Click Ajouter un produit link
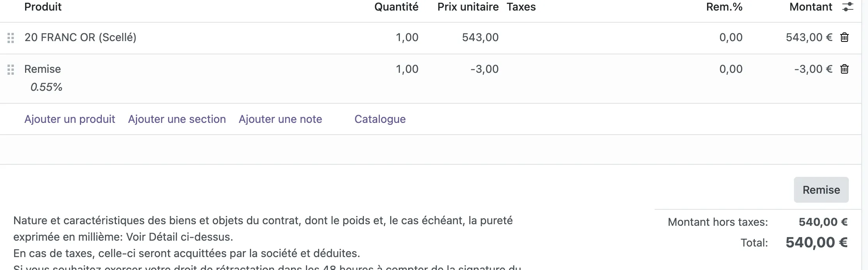 (70, 119)
